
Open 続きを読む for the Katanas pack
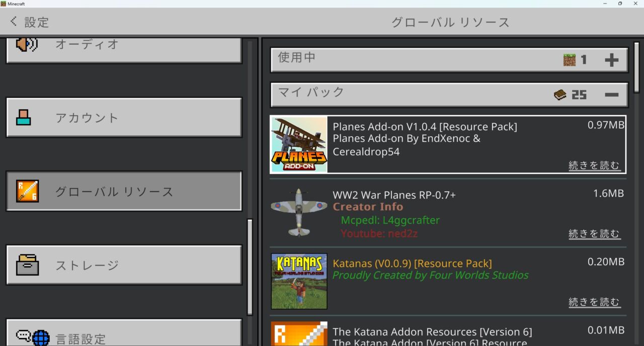click(595, 301)
